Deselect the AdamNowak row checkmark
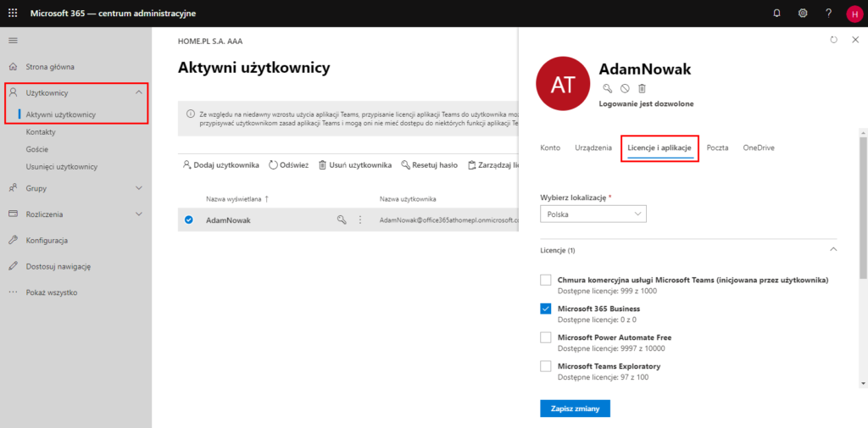 coord(189,220)
